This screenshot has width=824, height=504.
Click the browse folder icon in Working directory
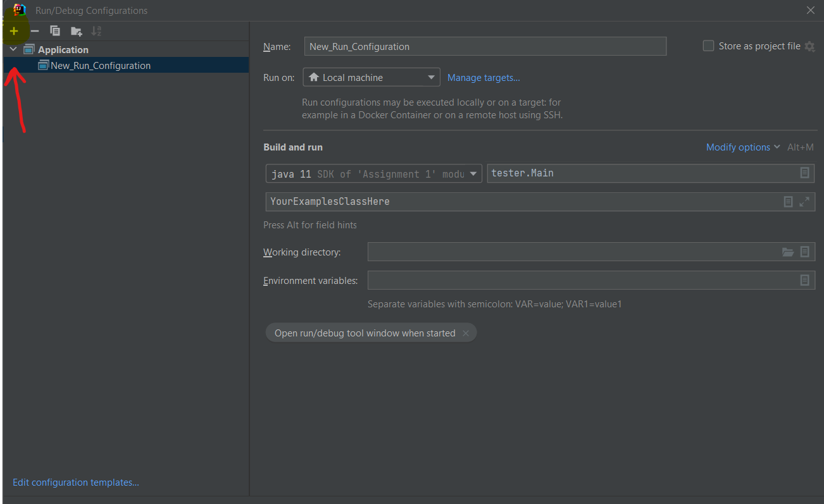point(787,252)
